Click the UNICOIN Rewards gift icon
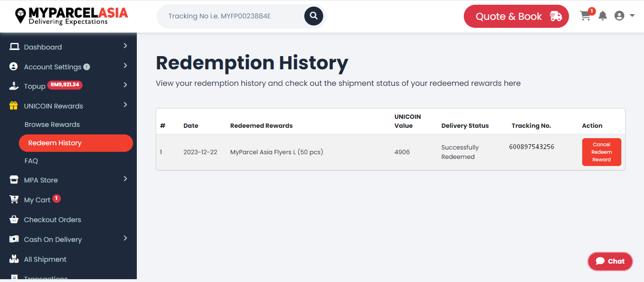The height and width of the screenshot is (282, 644). (x=14, y=106)
